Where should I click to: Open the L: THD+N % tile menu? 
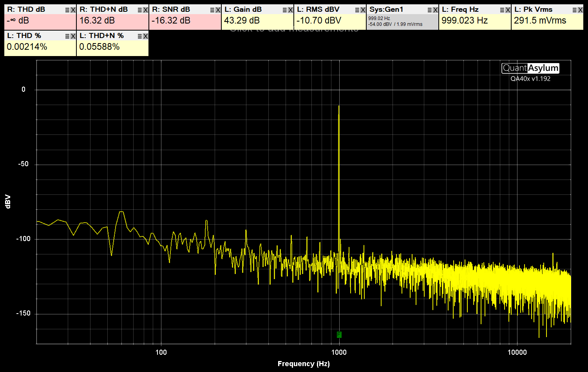tap(140, 36)
